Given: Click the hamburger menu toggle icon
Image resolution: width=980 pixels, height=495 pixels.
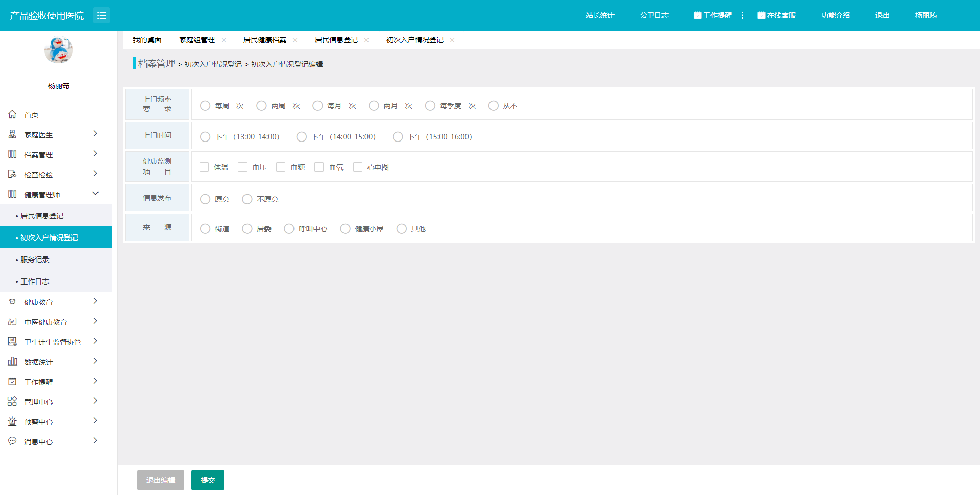Looking at the screenshot, I should click(102, 15).
